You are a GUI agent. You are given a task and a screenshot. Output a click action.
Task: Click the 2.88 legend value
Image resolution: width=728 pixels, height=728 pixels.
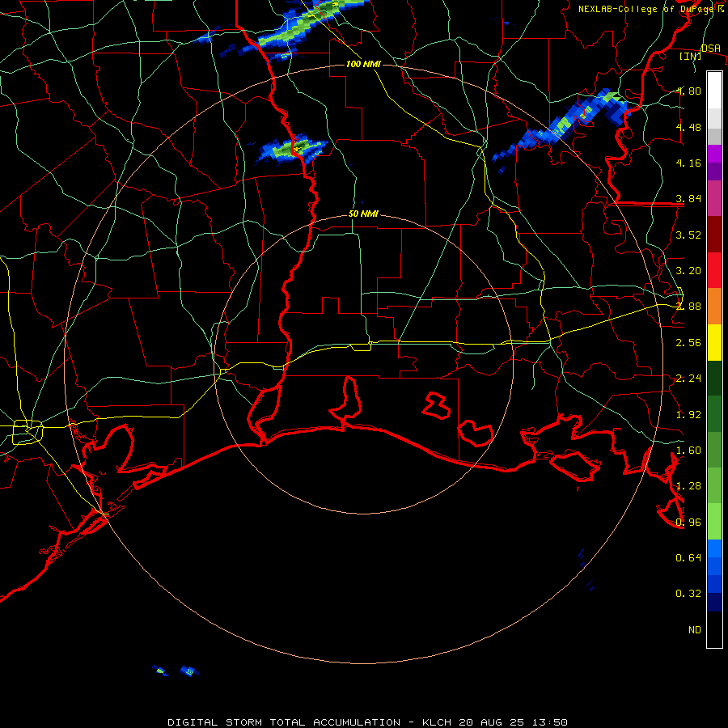click(x=688, y=307)
